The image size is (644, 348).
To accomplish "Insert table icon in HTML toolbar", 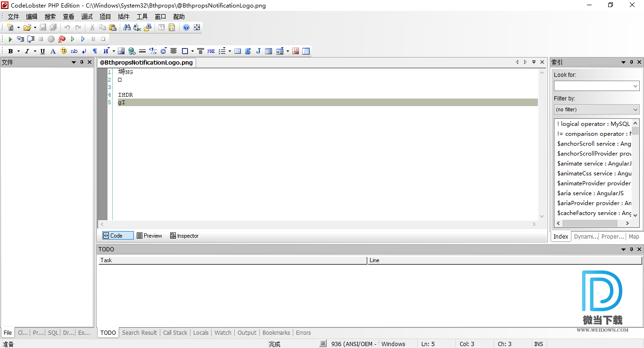I will click(237, 51).
